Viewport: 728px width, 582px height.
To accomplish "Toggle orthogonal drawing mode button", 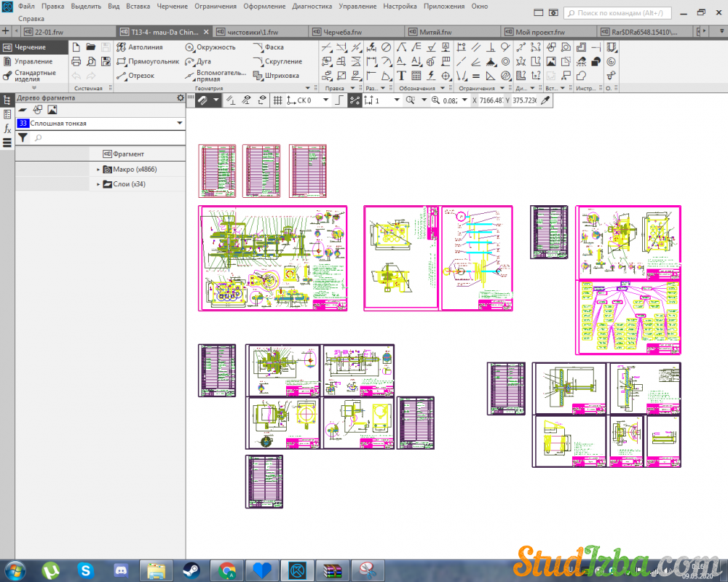I will coord(339,100).
